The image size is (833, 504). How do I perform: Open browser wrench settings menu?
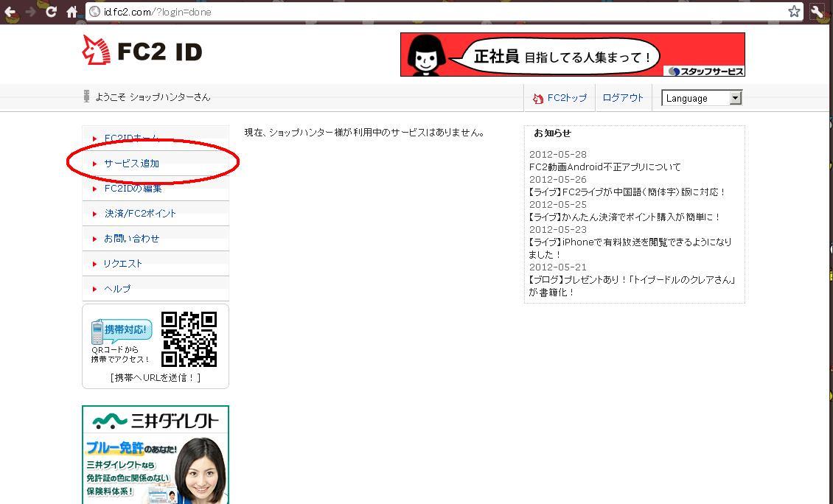tap(818, 12)
